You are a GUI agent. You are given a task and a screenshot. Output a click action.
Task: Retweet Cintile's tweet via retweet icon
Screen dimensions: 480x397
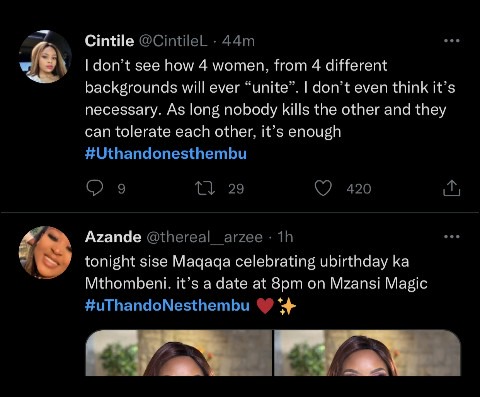pos(205,188)
